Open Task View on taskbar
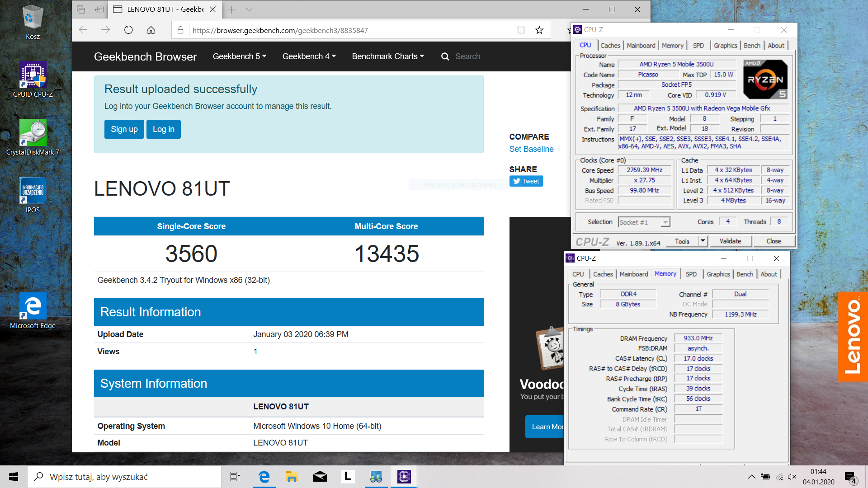The width and height of the screenshot is (868, 488). pos(235,477)
